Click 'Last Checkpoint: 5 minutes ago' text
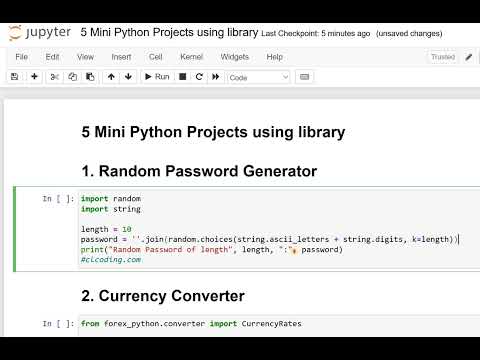The image size is (480, 360). (x=316, y=34)
